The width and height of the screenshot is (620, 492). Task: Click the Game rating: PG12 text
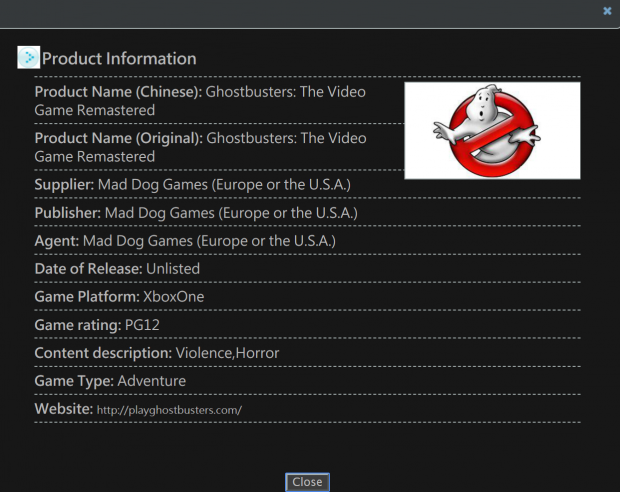pyautogui.click(x=97, y=325)
